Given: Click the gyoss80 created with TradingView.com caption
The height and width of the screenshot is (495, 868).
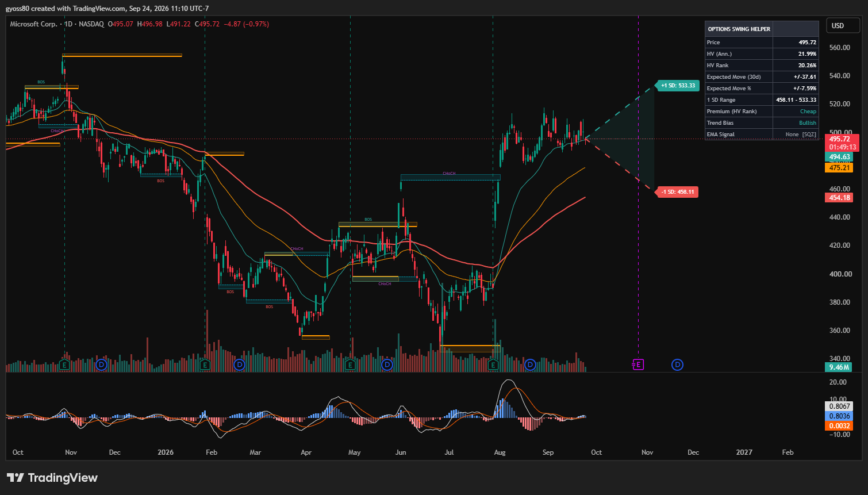Looking at the screenshot, I should [x=107, y=9].
